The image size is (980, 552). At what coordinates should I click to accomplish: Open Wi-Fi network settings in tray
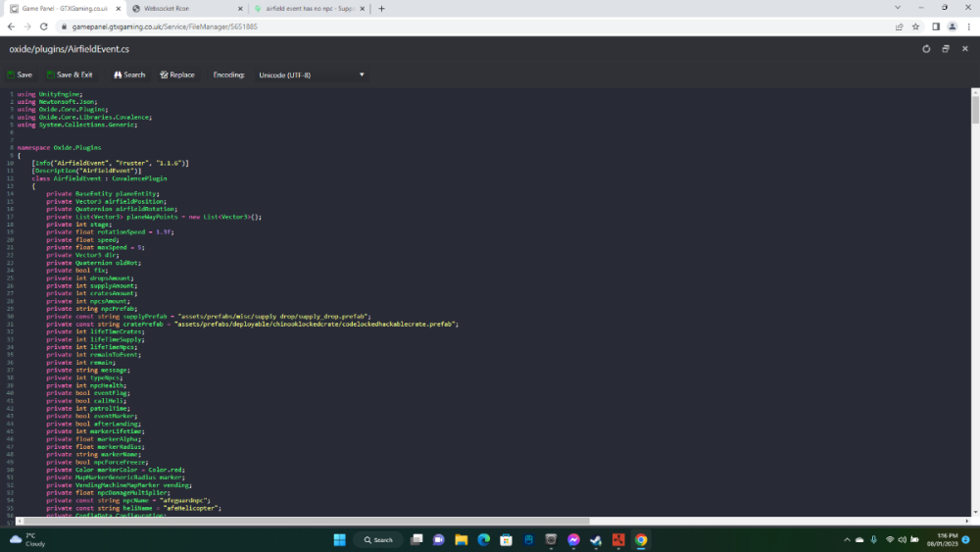tap(890, 539)
